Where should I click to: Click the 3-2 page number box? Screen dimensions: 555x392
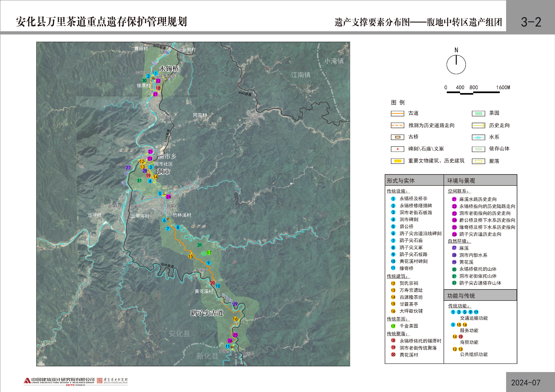pos(531,22)
